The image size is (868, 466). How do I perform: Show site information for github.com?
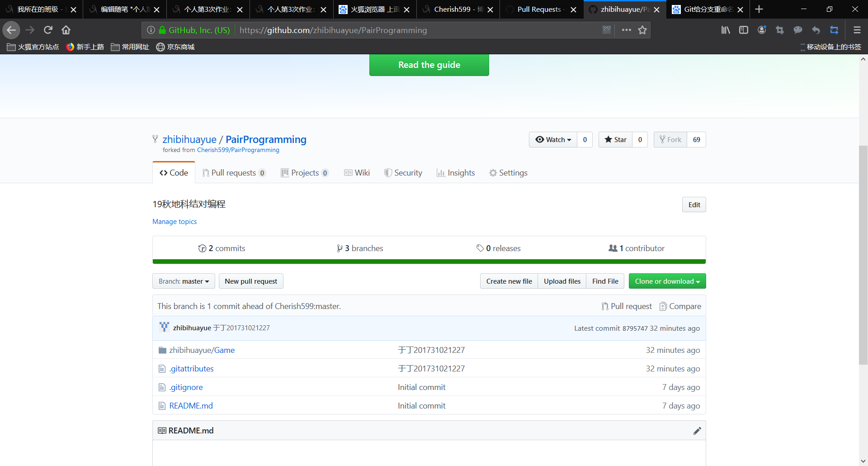[151, 30]
